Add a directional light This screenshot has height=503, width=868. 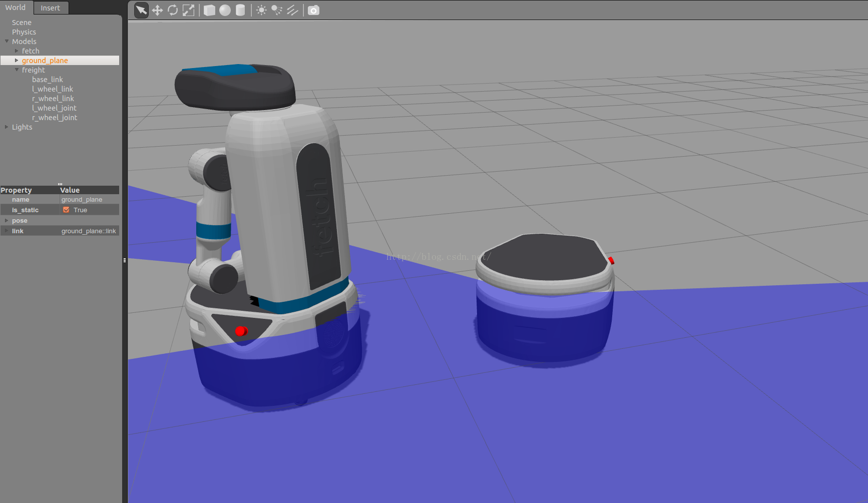pos(292,10)
